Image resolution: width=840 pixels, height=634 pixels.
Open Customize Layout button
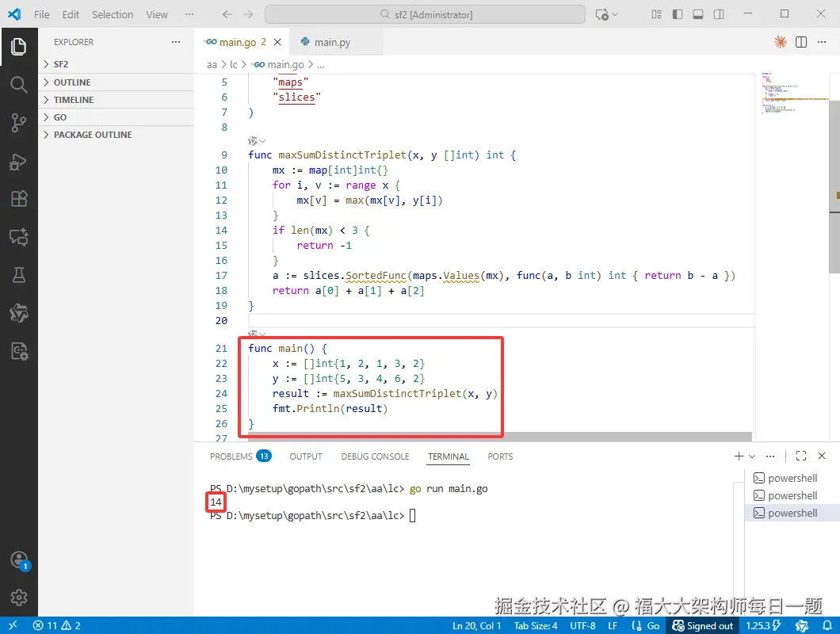(x=656, y=14)
